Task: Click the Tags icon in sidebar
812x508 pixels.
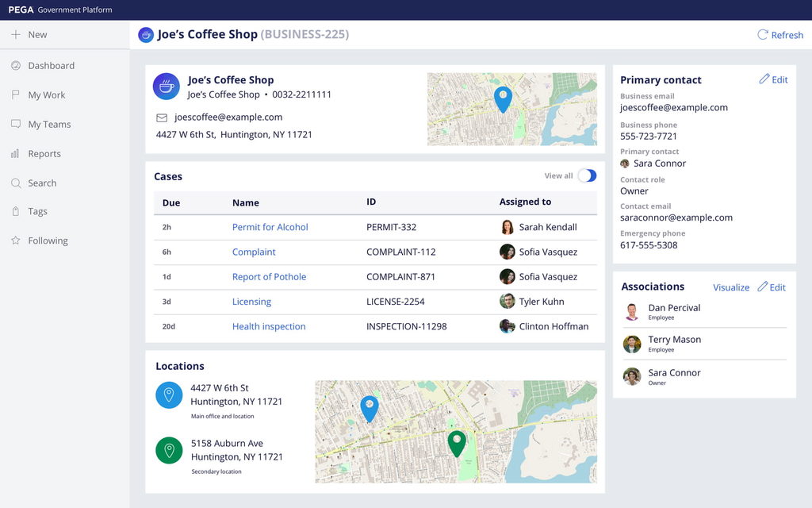Action: click(x=15, y=212)
